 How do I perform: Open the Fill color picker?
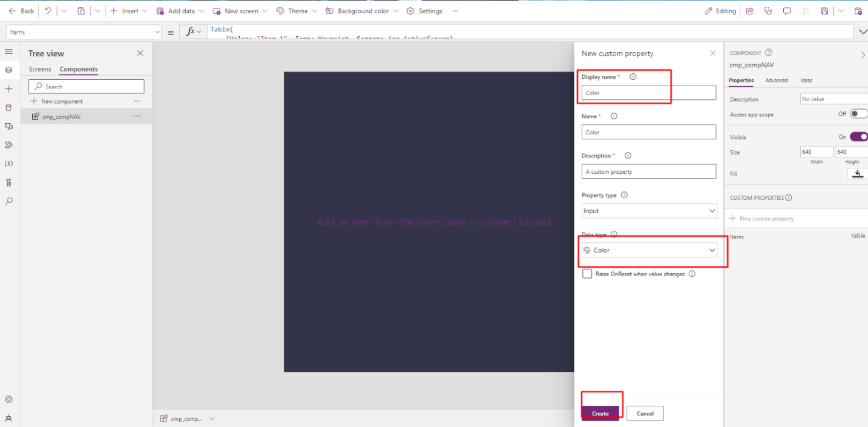click(857, 174)
